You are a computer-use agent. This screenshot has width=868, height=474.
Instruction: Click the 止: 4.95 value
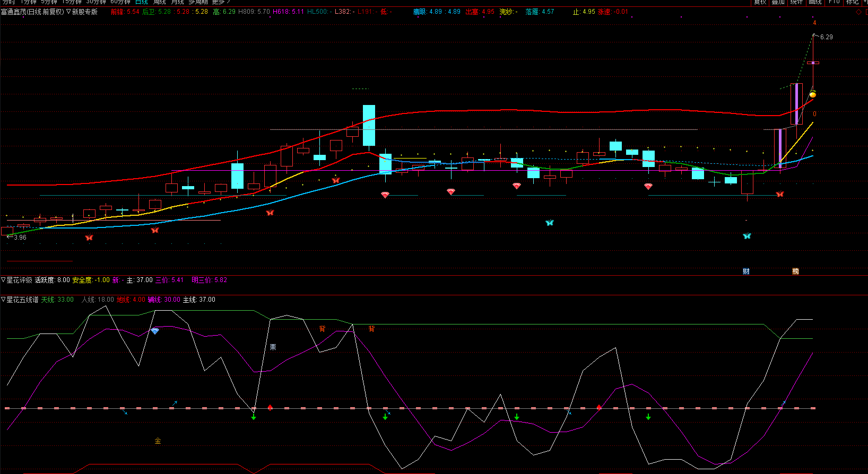click(584, 12)
